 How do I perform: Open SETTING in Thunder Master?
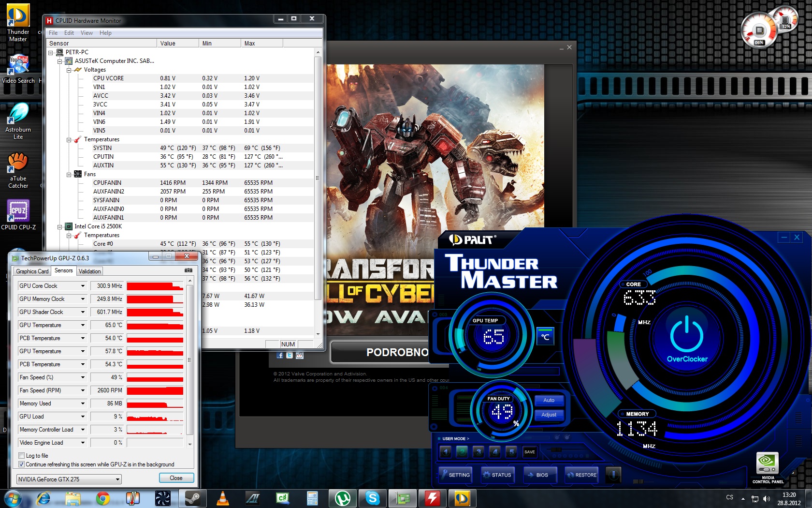point(455,475)
